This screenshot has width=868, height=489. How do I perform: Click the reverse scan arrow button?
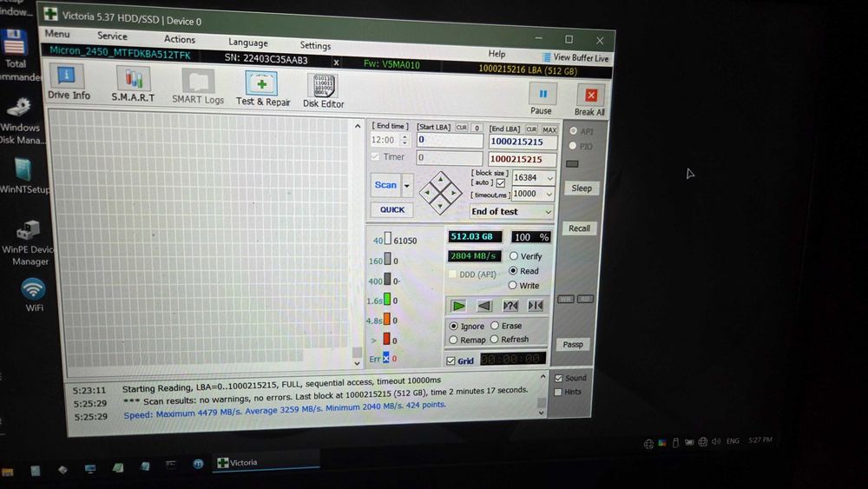click(x=483, y=306)
